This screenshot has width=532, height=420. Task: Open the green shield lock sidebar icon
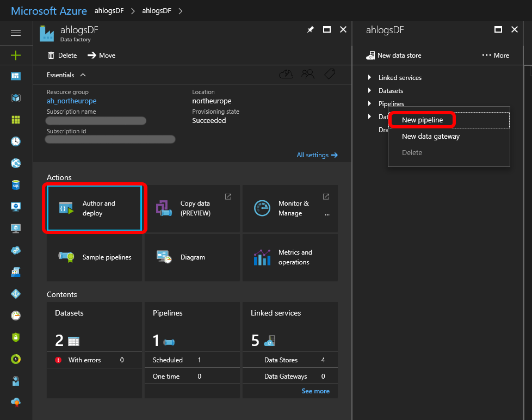pyautogui.click(x=16, y=337)
